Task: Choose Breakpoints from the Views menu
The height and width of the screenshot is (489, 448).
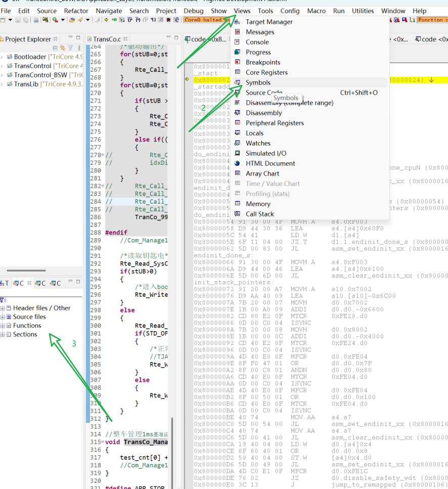Action: (310, 62)
